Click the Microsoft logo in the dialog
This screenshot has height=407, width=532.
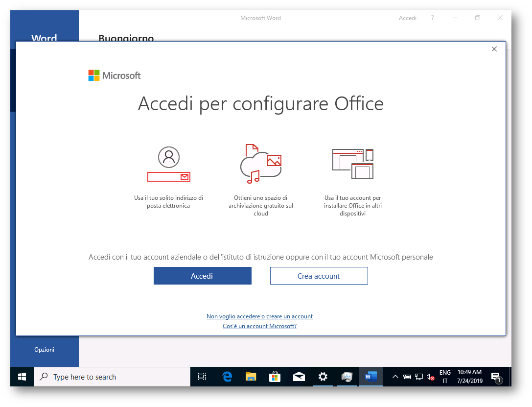coord(115,75)
